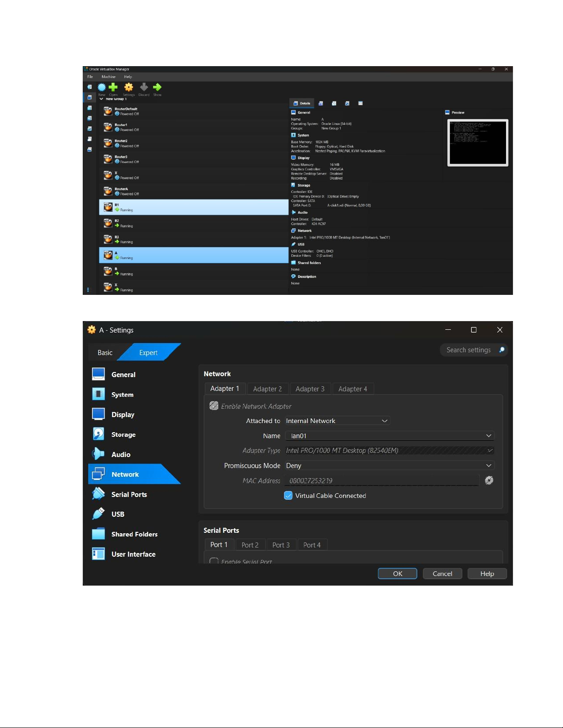Screen dimensions: 563x728
Task: Toggle Enable Serial Port checkbox
Action: click(x=214, y=561)
